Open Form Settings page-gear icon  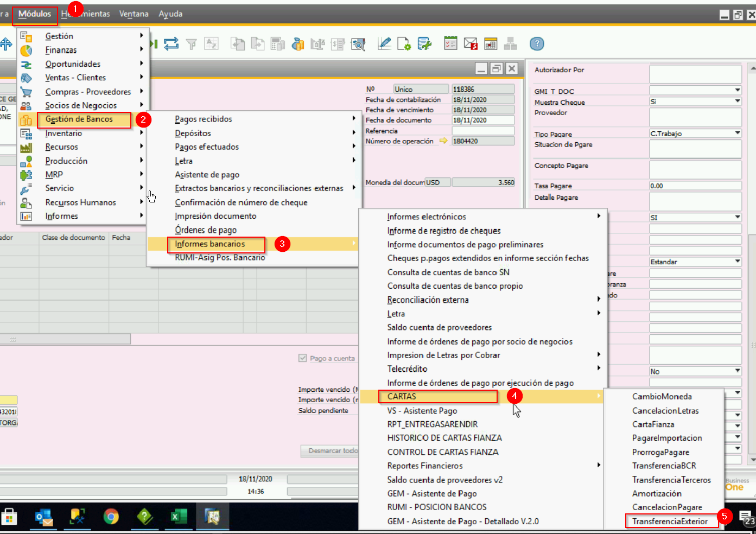404,44
